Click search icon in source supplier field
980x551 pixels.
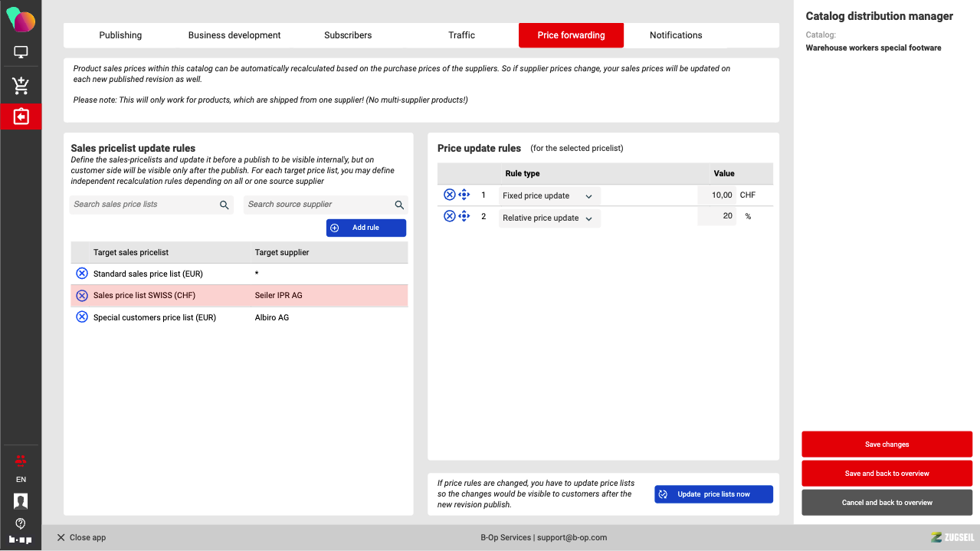coord(399,205)
